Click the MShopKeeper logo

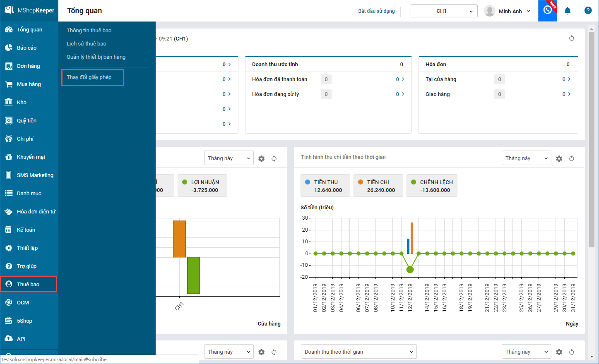(29, 10)
